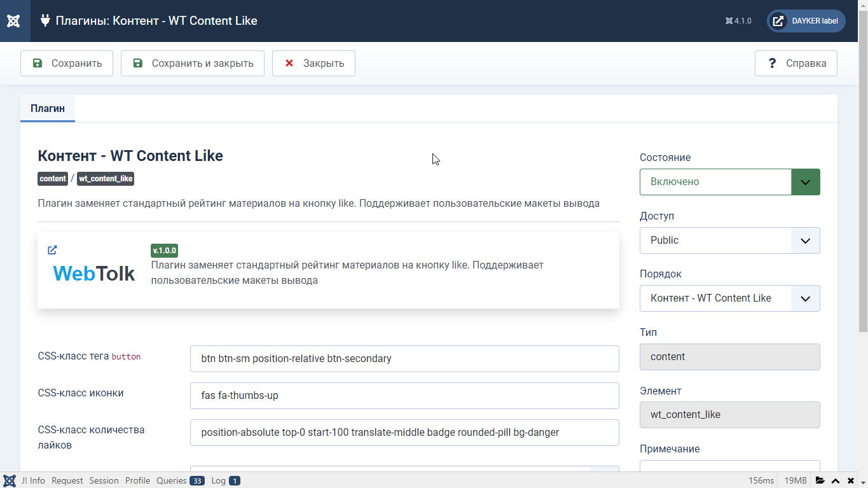The image size is (868, 488).
Task: Close the debug bar with the X icon
Action: click(851, 480)
